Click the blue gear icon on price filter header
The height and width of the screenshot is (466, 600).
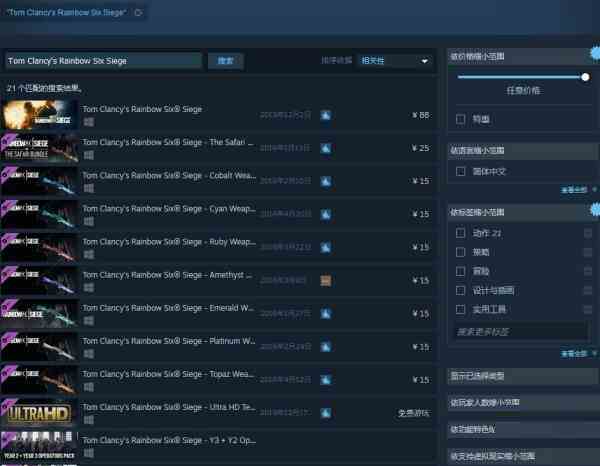[595, 53]
